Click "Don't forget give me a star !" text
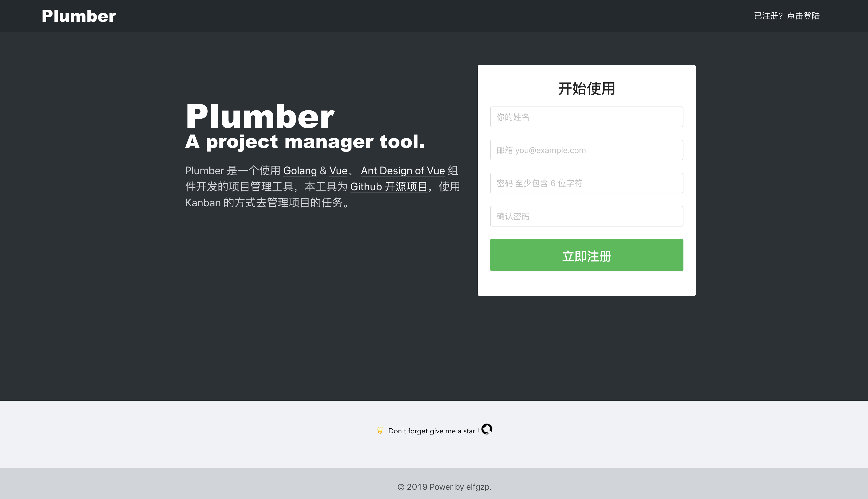The image size is (868, 499). coord(433,431)
